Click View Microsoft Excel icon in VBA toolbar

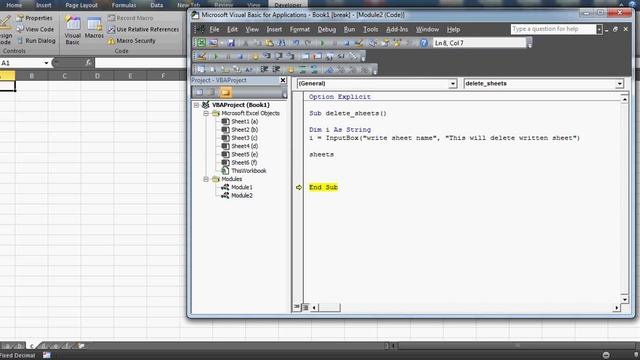(x=201, y=43)
